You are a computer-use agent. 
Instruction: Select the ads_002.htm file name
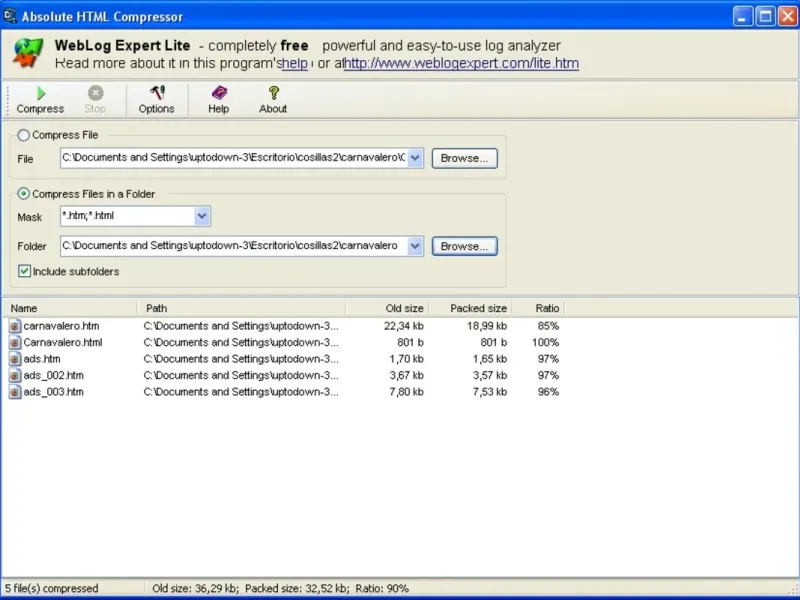[x=54, y=376]
